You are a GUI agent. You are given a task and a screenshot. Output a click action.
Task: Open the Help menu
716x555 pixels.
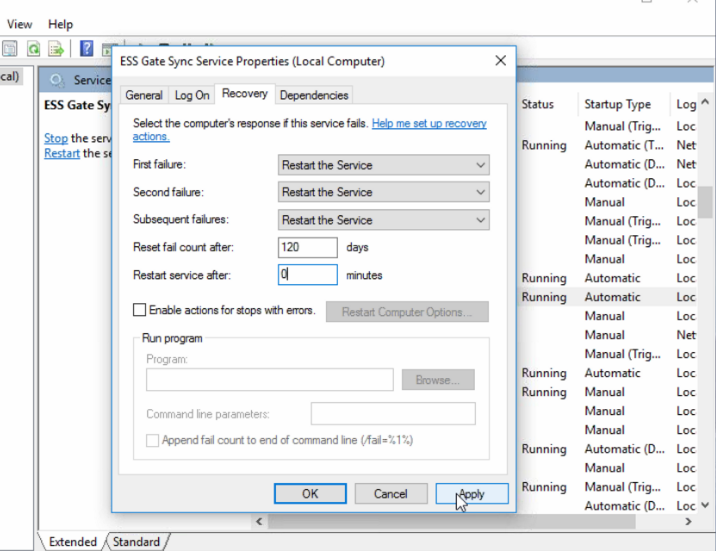pyautogui.click(x=60, y=24)
